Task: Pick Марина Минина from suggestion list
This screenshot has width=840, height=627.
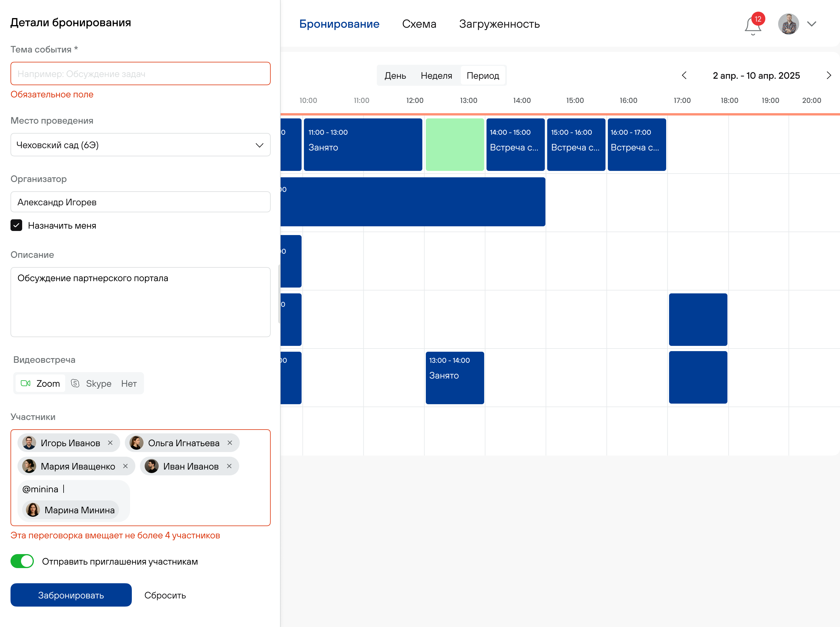Action: click(x=71, y=510)
